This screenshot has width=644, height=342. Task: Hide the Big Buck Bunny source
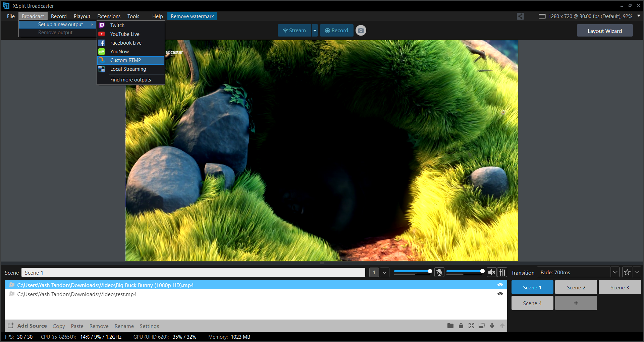click(x=500, y=285)
